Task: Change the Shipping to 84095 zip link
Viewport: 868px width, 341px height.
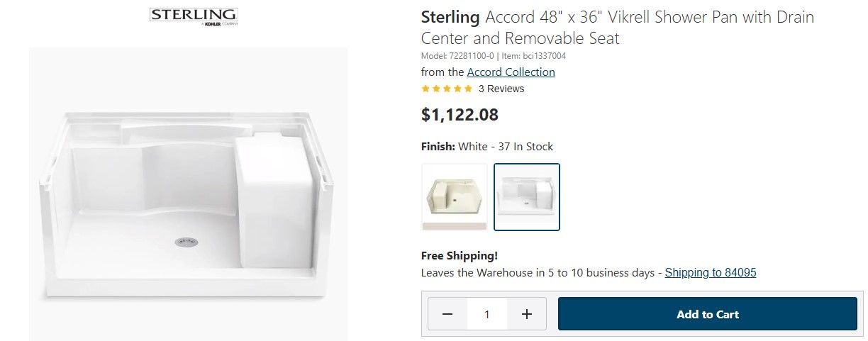Action: [711, 272]
